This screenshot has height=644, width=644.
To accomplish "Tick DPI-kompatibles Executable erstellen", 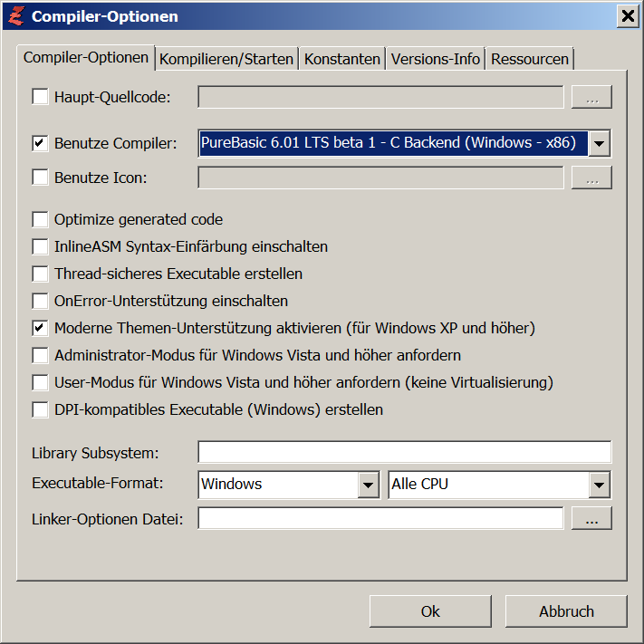I will [40, 409].
